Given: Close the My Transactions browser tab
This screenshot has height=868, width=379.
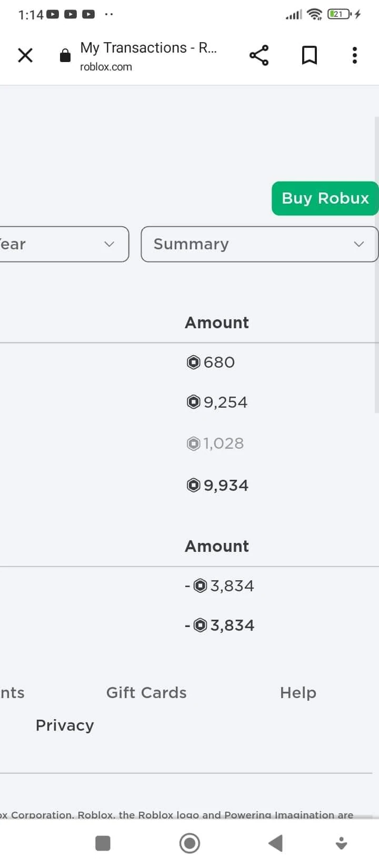Looking at the screenshot, I should pyautogui.click(x=25, y=55).
